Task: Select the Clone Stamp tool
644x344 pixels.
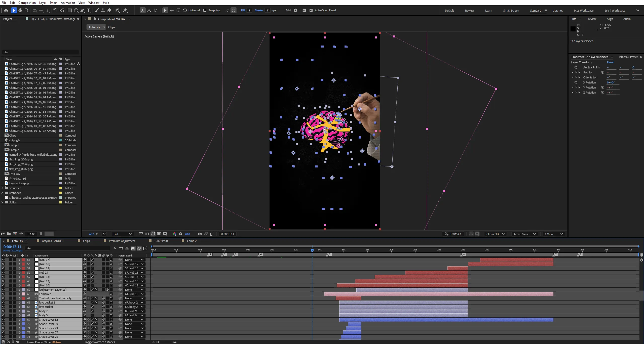Action: tap(103, 10)
